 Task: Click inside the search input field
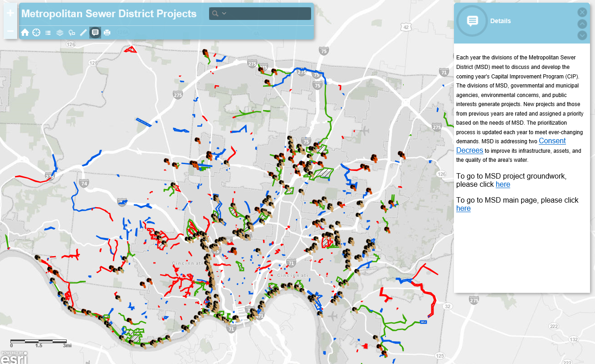(268, 14)
